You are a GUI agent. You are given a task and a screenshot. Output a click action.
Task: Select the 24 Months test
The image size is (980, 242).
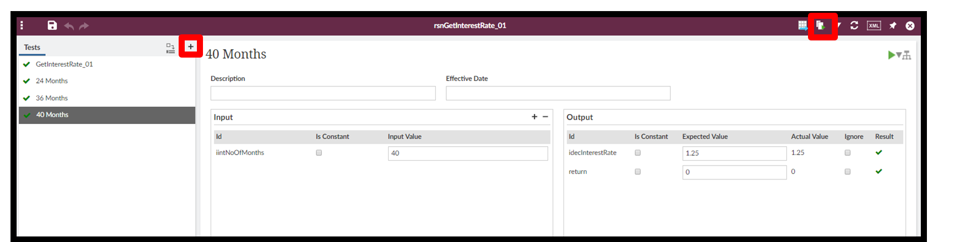(x=52, y=81)
